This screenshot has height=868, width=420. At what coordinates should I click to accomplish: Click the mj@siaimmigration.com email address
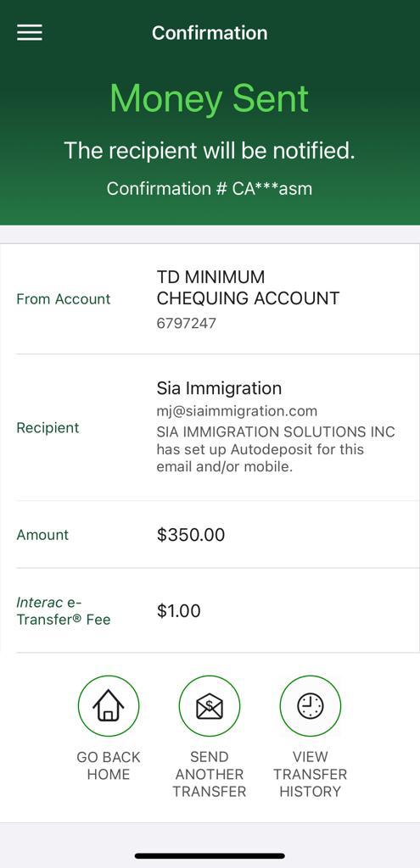click(x=237, y=411)
